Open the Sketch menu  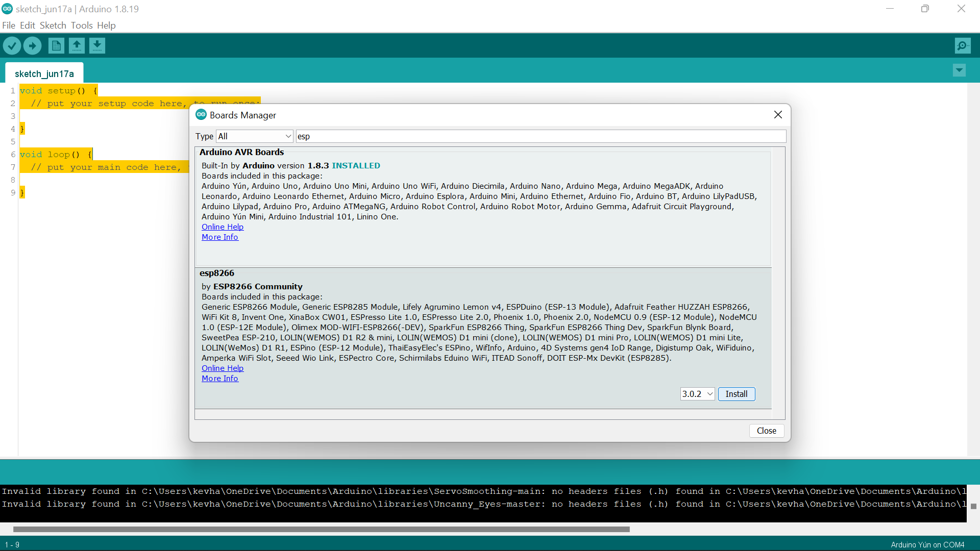click(x=53, y=26)
